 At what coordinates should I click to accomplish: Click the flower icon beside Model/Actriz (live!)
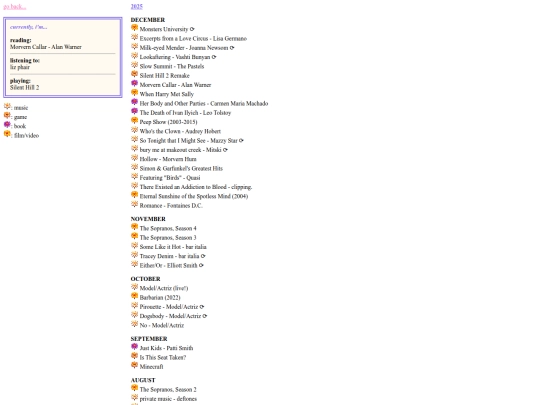click(x=135, y=287)
